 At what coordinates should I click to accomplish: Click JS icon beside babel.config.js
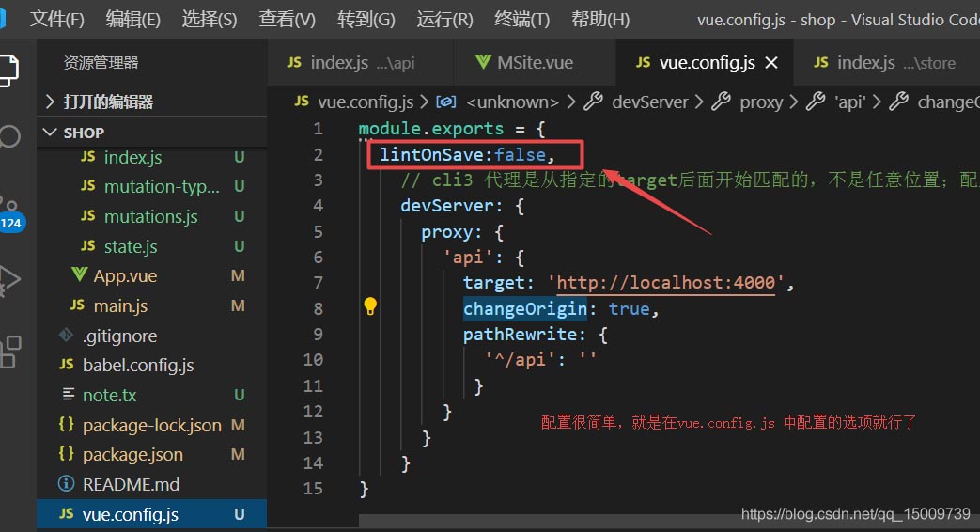tap(67, 364)
